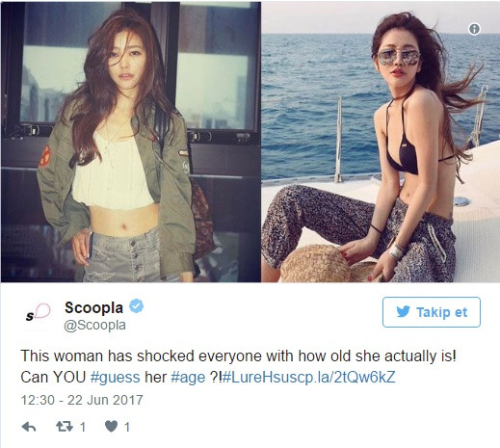Image resolution: width=500 pixels, height=448 pixels.
Task: Open the 12:30 - 22 Jun 2017 timestamp
Action: (82, 400)
